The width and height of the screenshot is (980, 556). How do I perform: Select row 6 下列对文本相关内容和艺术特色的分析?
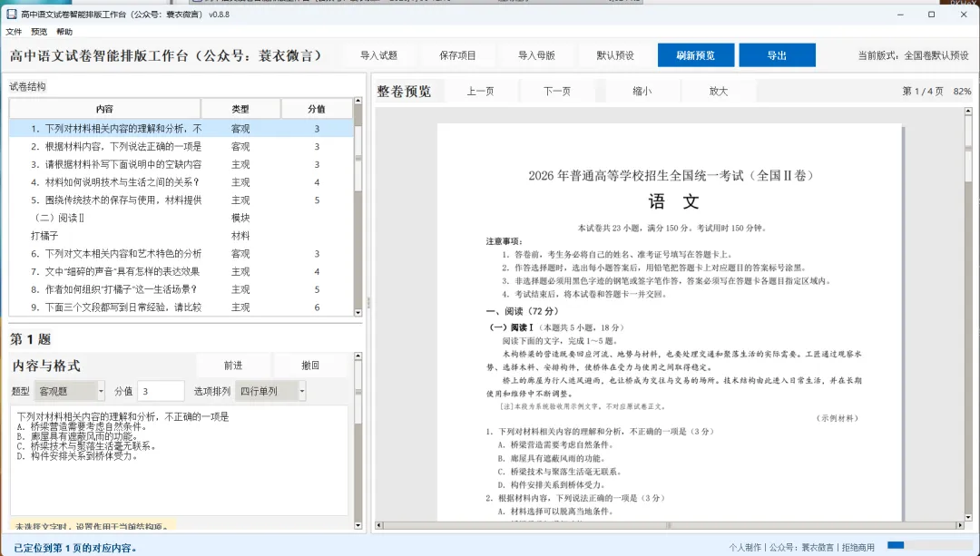181,254
